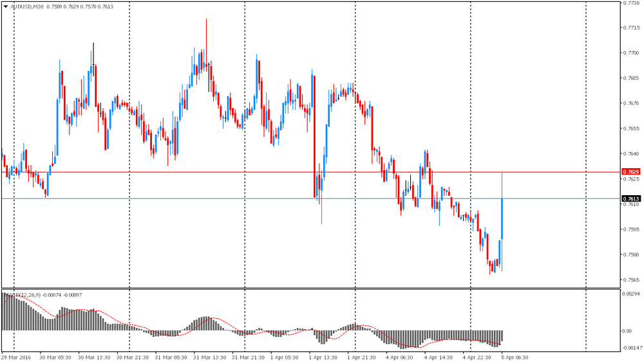Viewport: 644px width, 364px height.
Task: Click the 0.7715 price scale label
Action: 632,28
